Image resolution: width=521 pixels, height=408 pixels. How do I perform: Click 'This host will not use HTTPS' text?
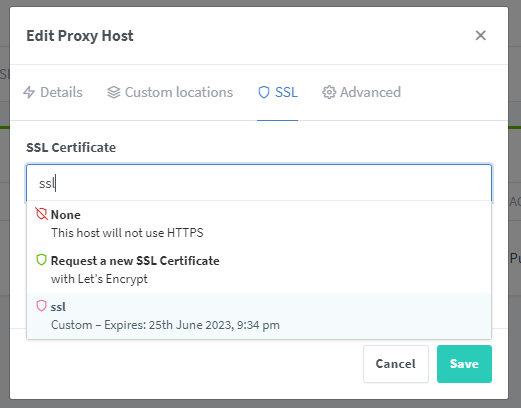coord(127,233)
